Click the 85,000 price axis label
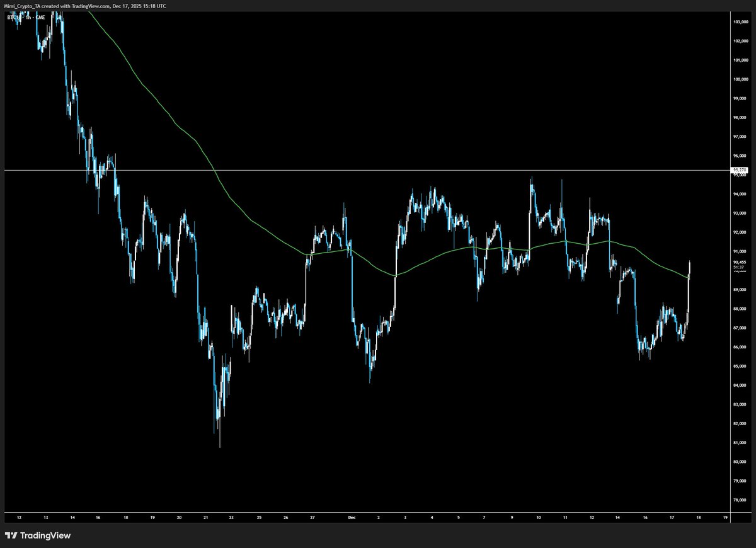 point(740,366)
